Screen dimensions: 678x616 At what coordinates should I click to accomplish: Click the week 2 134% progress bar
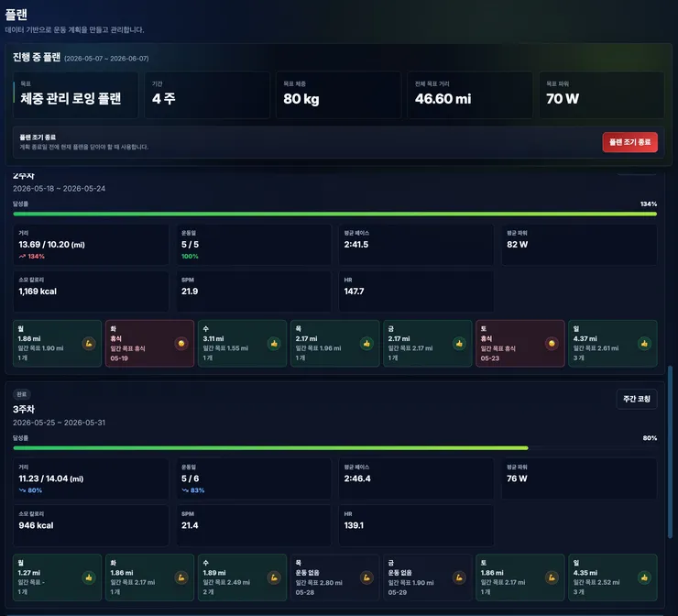click(x=335, y=214)
